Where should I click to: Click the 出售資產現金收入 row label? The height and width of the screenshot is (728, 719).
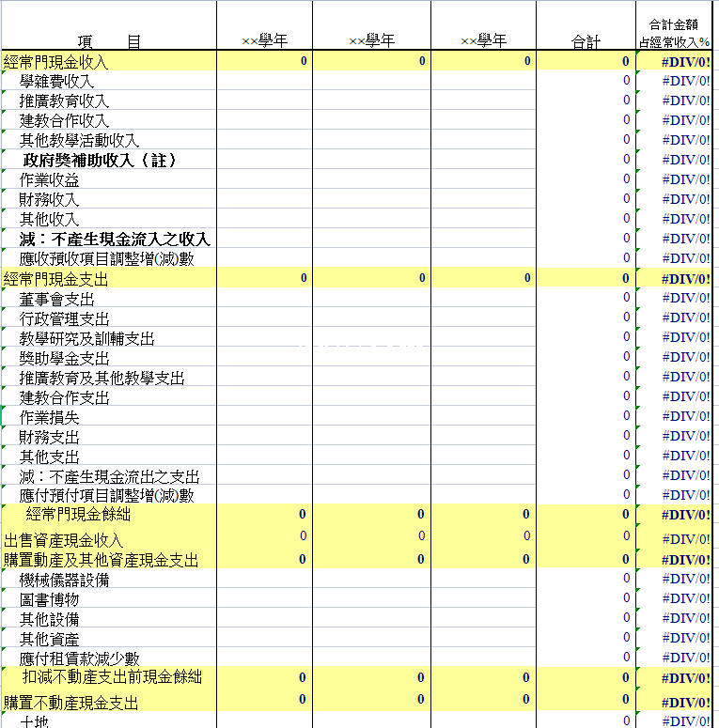click(x=64, y=541)
